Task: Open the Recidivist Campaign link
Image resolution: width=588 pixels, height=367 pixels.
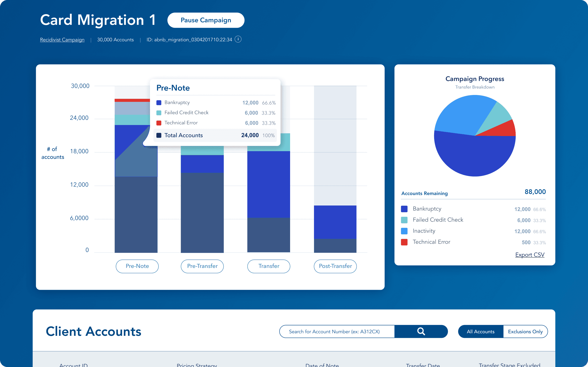Action: (62, 39)
